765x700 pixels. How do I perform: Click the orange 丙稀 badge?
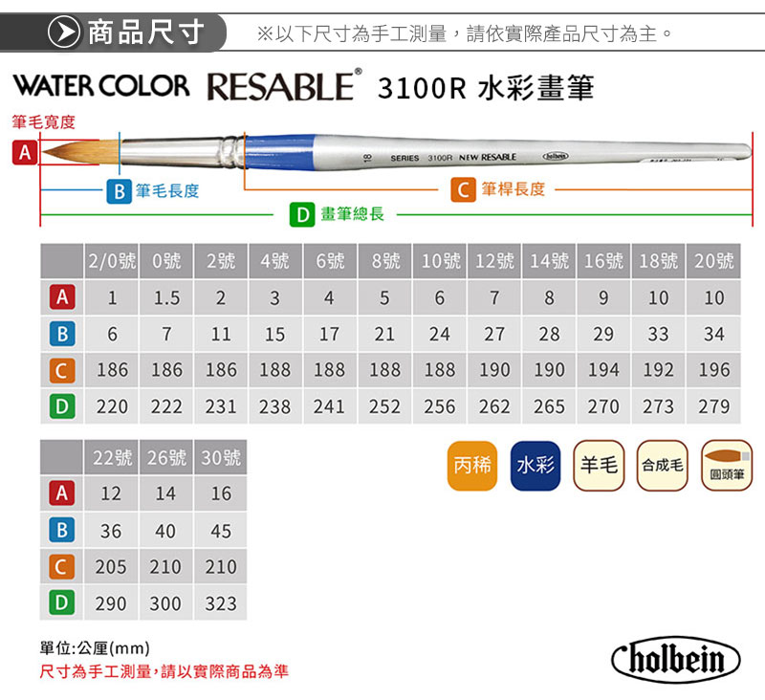(471, 466)
